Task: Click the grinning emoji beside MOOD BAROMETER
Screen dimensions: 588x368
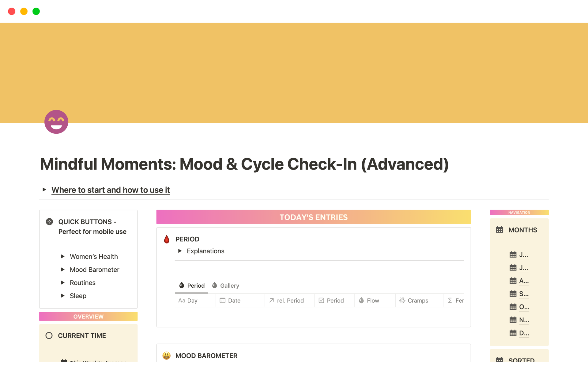Action: (x=166, y=355)
